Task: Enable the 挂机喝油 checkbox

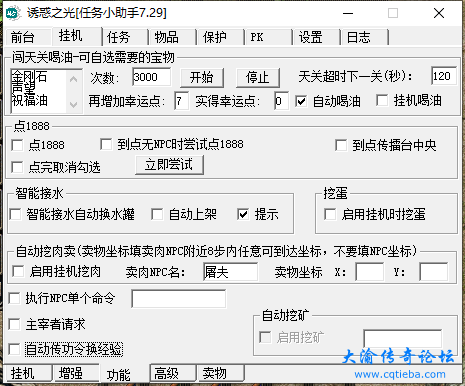Action: 382,100
